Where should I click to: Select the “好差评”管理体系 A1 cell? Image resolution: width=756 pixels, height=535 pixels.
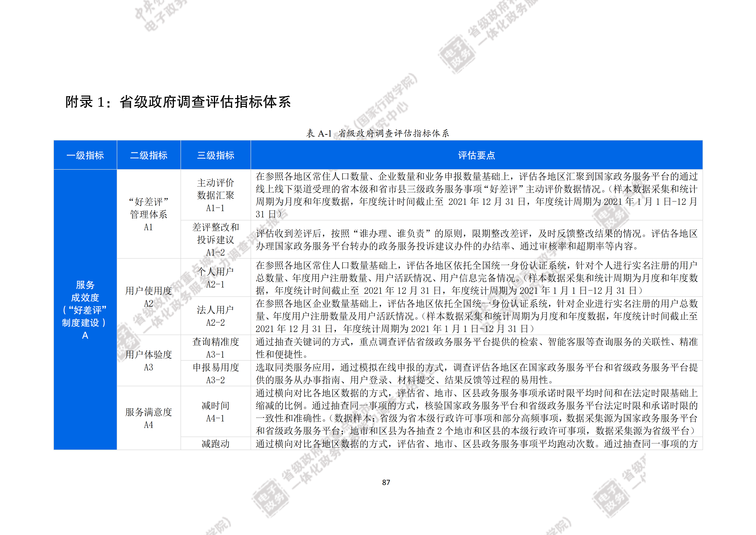pyautogui.click(x=148, y=214)
